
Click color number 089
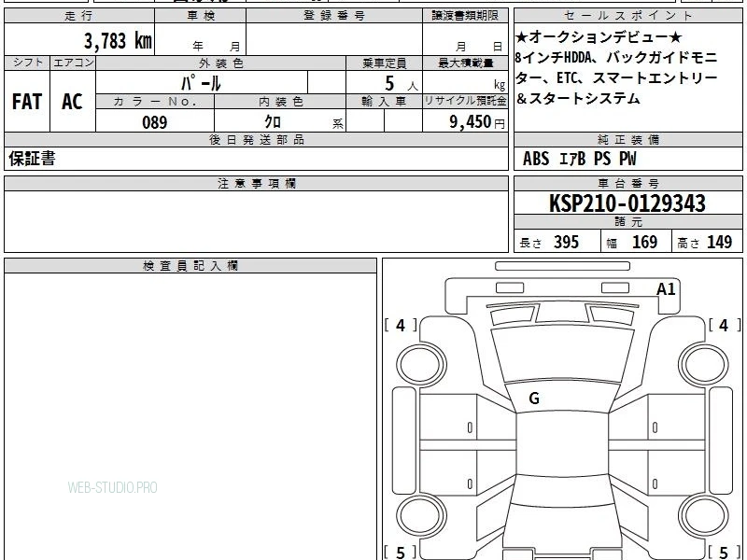155,122
